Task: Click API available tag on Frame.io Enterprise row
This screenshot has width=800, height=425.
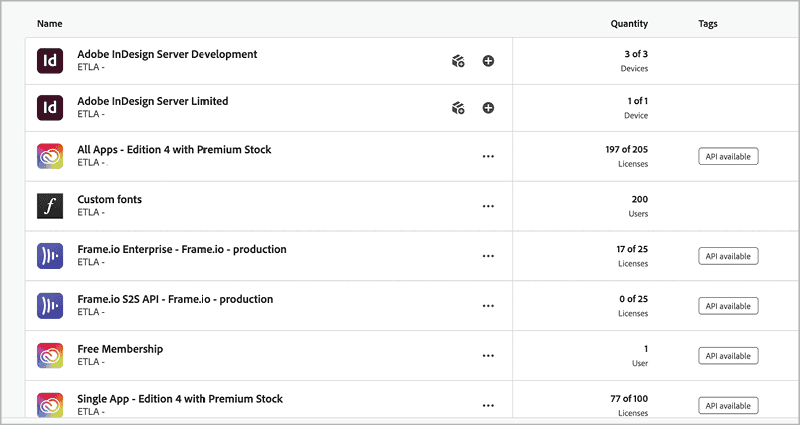Action: pyautogui.click(x=728, y=256)
